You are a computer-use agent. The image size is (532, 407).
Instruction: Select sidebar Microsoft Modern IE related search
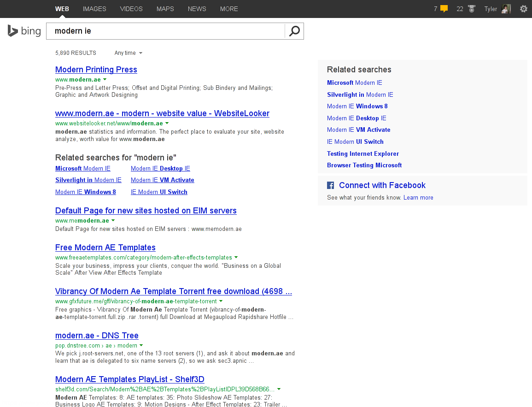(355, 83)
